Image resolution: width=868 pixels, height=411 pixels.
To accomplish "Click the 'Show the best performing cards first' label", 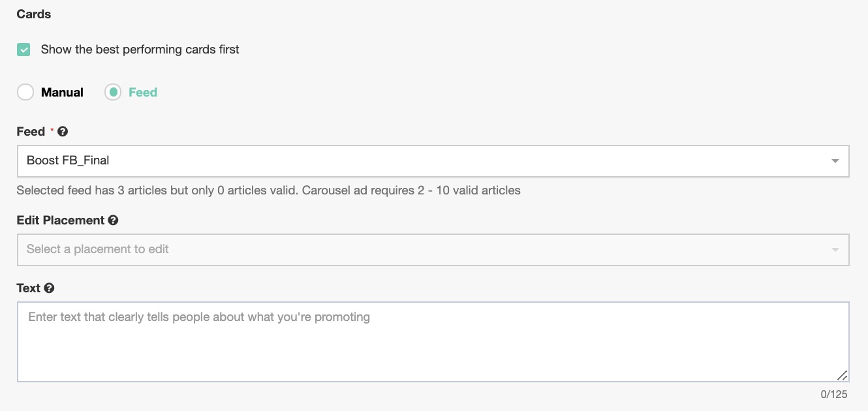I will pyautogui.click(x=140, y=50).
